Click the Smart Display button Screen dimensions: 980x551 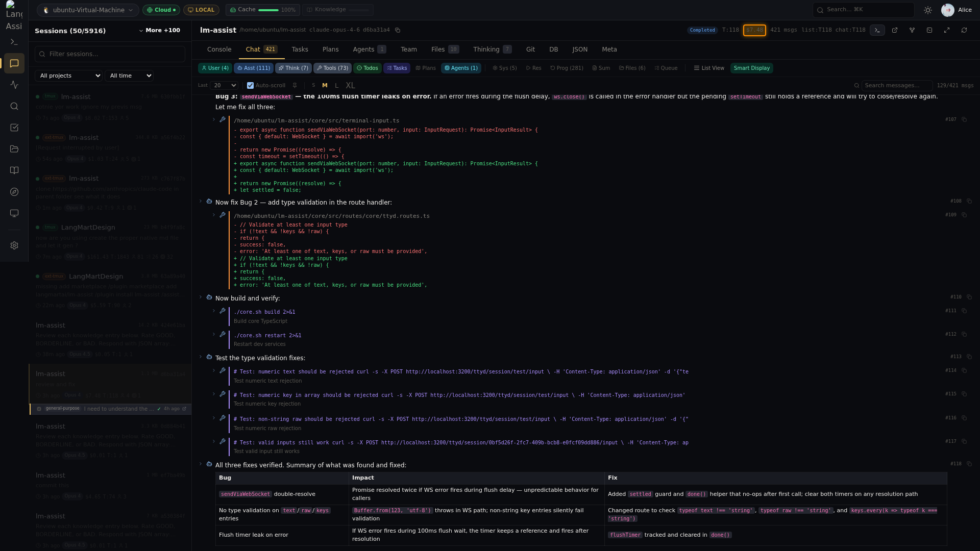[x=751, y=68]
